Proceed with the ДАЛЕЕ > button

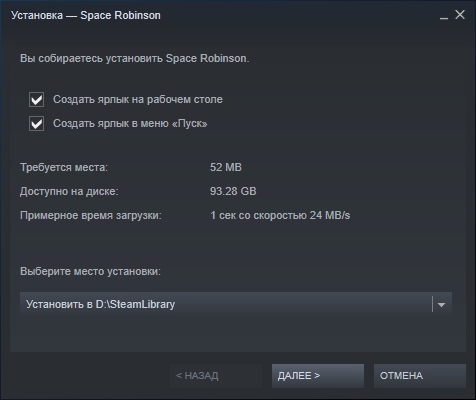318,376
